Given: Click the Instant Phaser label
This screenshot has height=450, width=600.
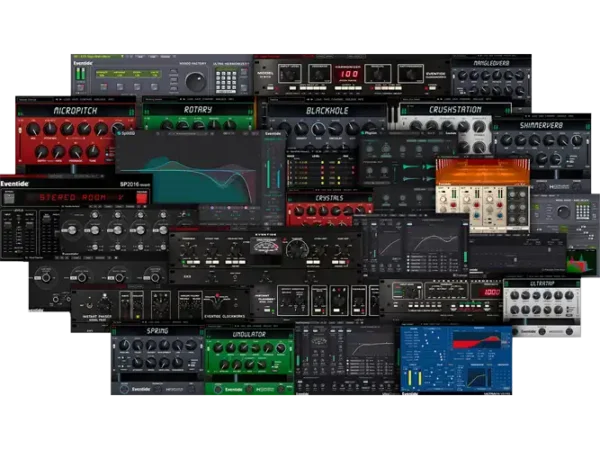Looking at the screenshot, I should 97,317.
